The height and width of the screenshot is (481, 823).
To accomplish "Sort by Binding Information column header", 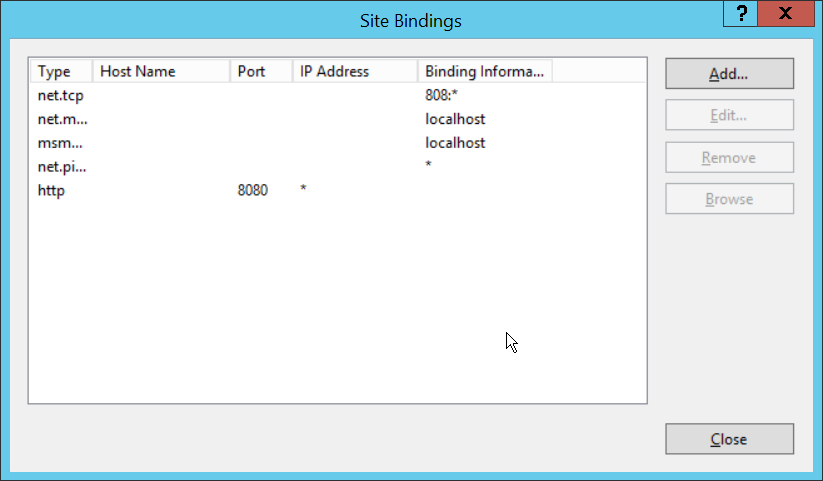I will [x=485, y=71].
